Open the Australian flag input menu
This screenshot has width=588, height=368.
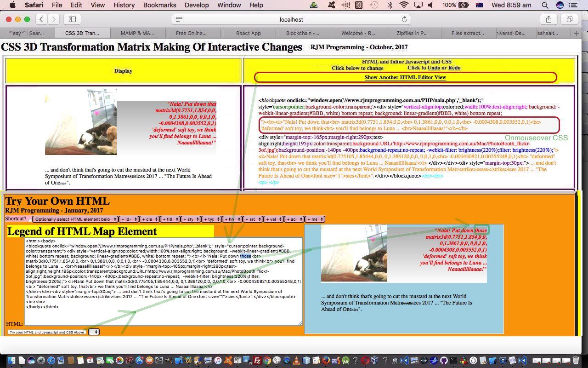tap(480, 5)
